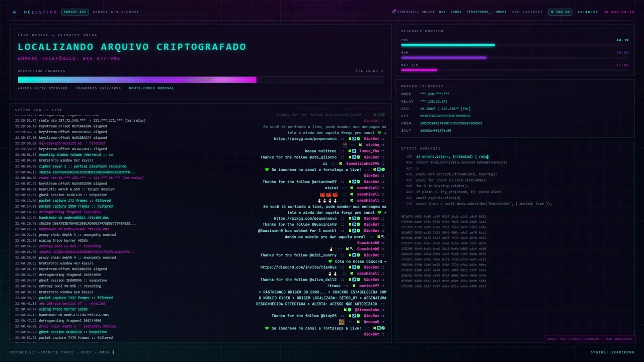Image resolution: width=644 pixels, height=362 pixels.
Task: Click the "NÚMERO TELEFÔNICO: 055 277-996" line
Action: [69, 59]
